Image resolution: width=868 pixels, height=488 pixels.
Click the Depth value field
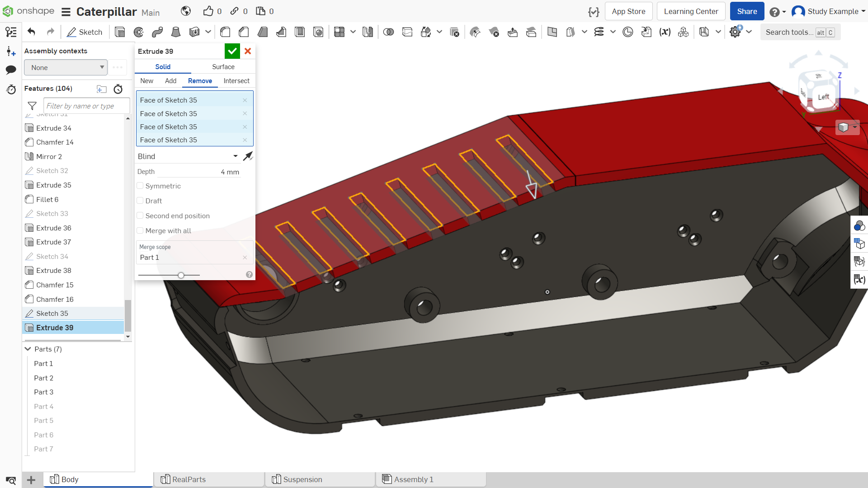click(x=199, y=172)
